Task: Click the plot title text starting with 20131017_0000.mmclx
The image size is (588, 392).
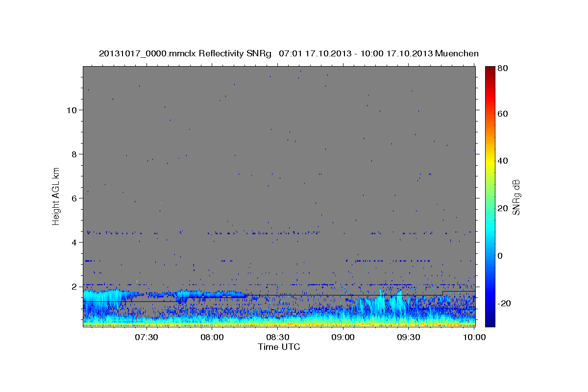Action: pyautogui.click(x=289, y=53)
